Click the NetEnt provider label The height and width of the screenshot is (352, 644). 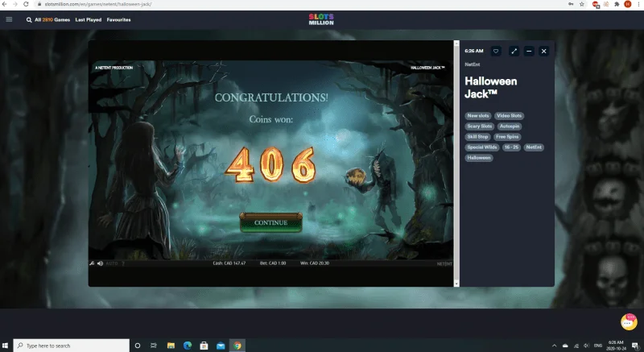click(473, 64)
